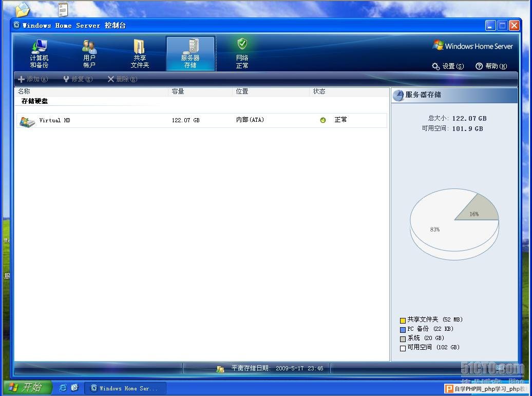This screenshot has width=532, height=396.
Task: View the 网络正常 network health status
Action: (242, 54)
